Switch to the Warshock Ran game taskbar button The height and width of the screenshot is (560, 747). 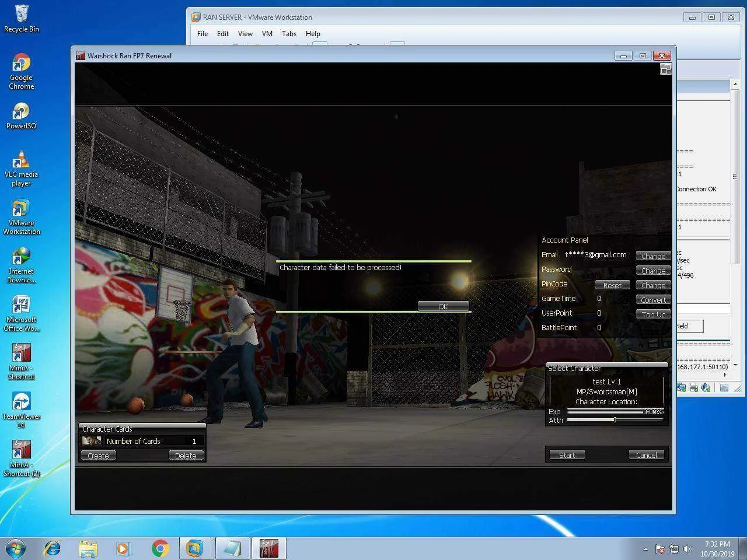click(268, 548)
